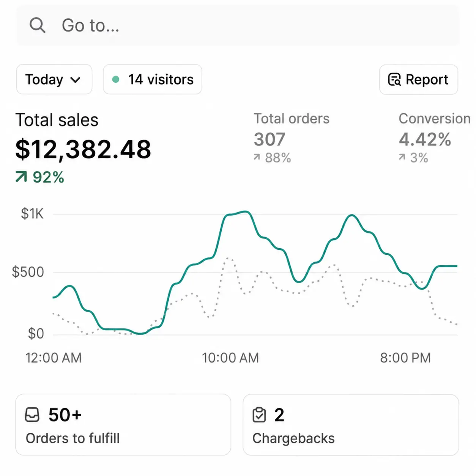Click the 12:00 AM time axis label
Viewport: 476px width, 476px height.
(x=54, y=358)
